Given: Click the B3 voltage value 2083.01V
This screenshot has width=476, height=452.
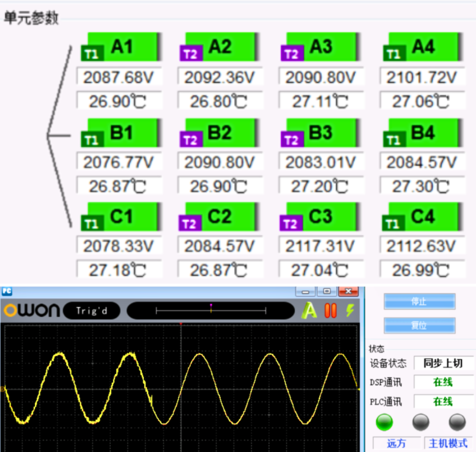Looking at the screenshot, I should (x=321, y=162).
